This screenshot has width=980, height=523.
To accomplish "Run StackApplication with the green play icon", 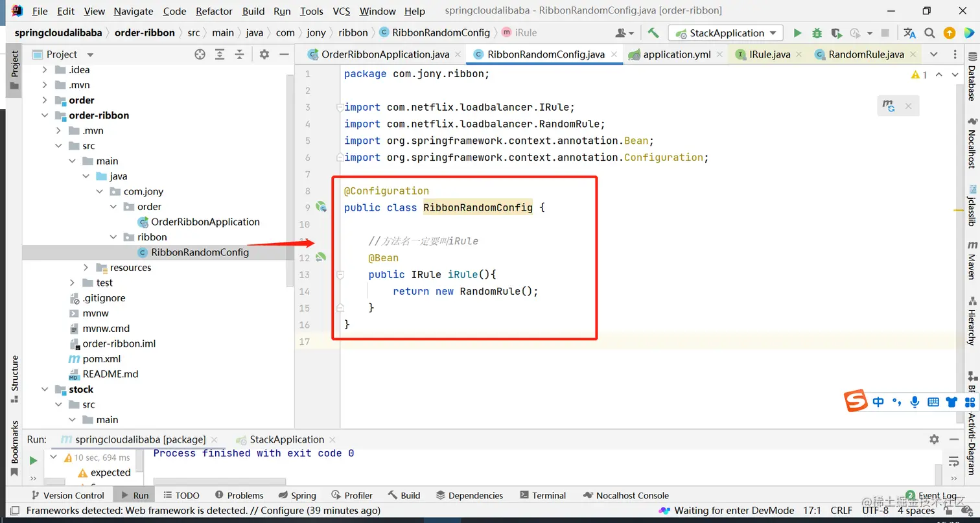I will point(797,33).
